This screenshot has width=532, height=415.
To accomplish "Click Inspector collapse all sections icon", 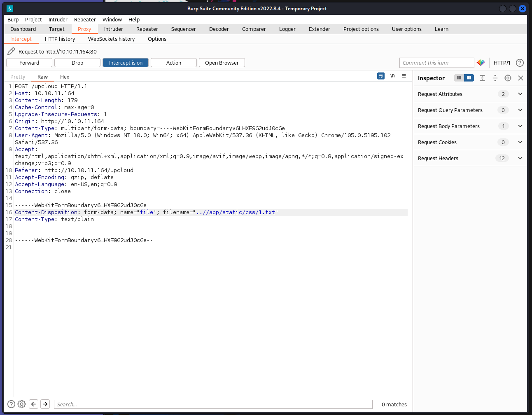I will pos(495,78).
